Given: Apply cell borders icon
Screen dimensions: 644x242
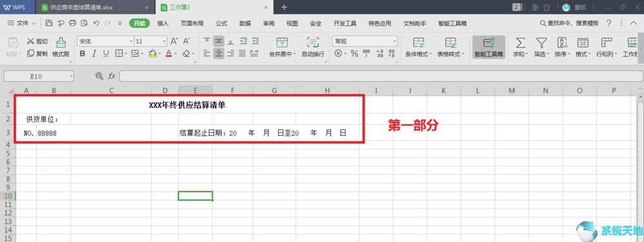Looking at the screenshot, I should pos(118,54).
